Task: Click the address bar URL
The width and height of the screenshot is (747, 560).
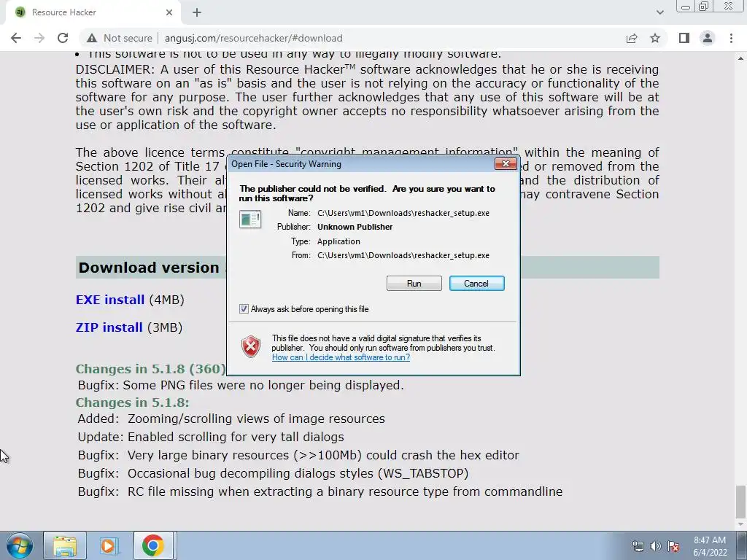Action: [x=253, y=38]
